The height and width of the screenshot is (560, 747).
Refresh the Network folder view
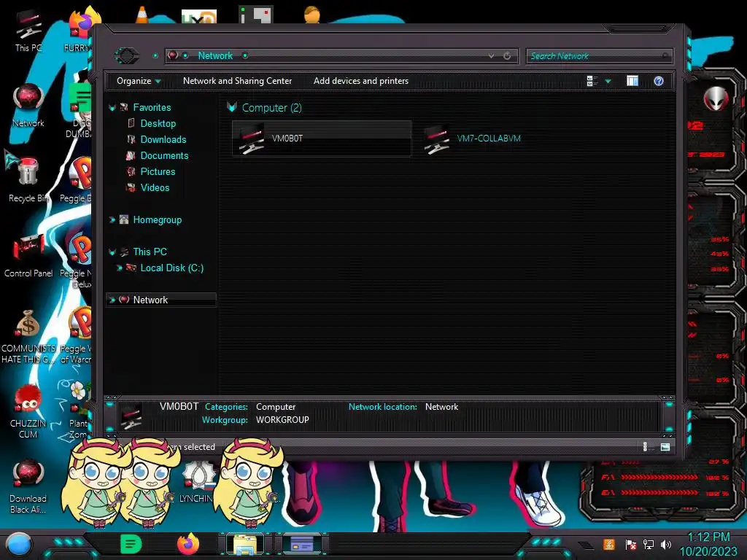pos(507,55)
